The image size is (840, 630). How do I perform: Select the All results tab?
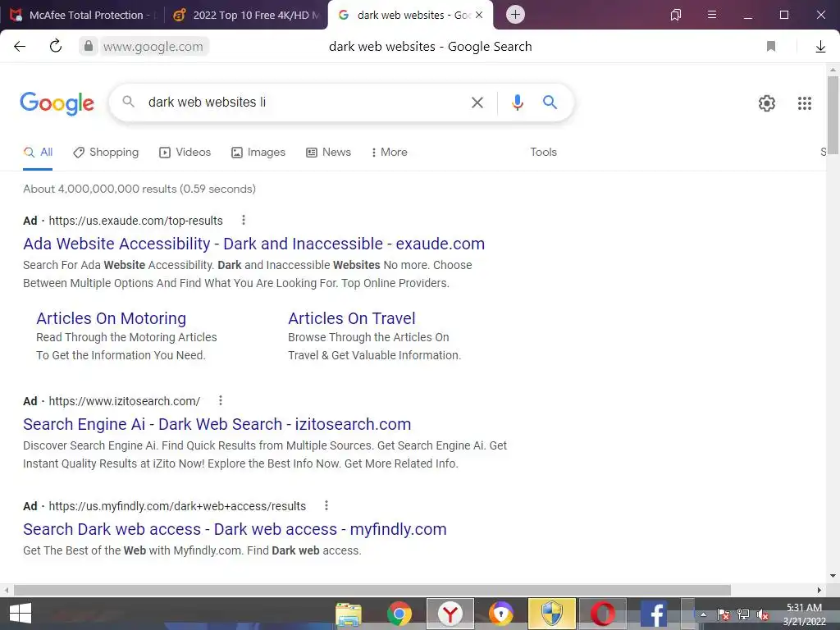point(38,152)
